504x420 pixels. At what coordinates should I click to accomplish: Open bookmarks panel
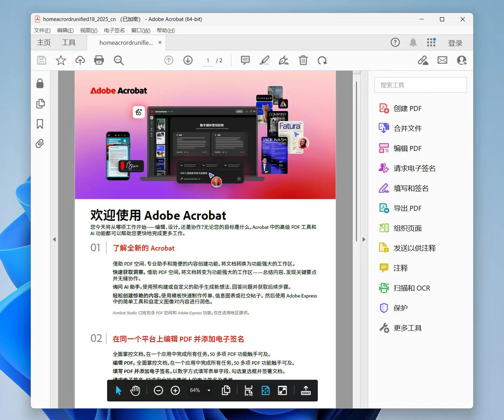tap(40, 124)
